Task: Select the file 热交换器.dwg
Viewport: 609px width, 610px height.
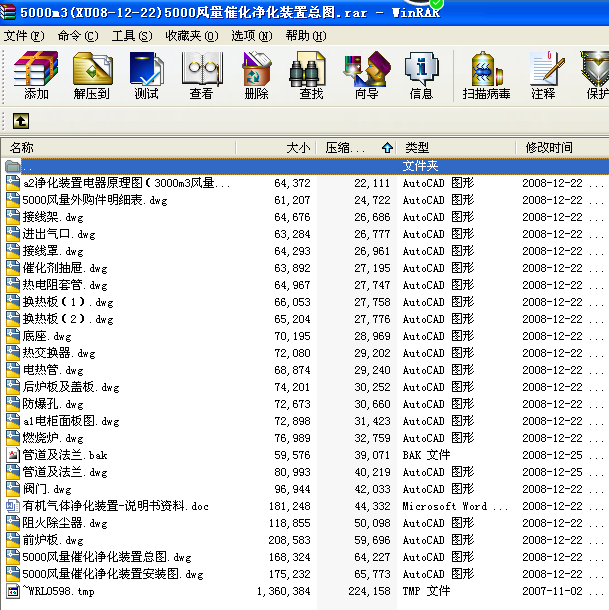Action: point(59,353)
